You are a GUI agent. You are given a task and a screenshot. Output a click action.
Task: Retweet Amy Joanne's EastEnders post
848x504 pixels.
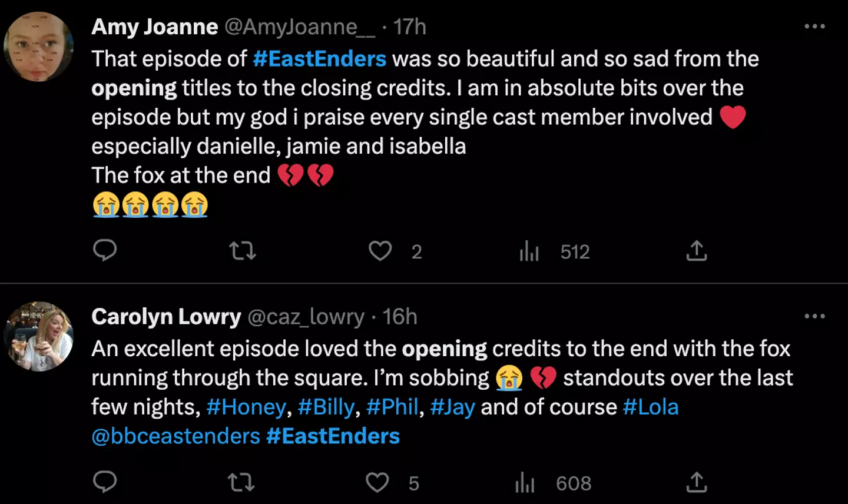click(242, 251)
